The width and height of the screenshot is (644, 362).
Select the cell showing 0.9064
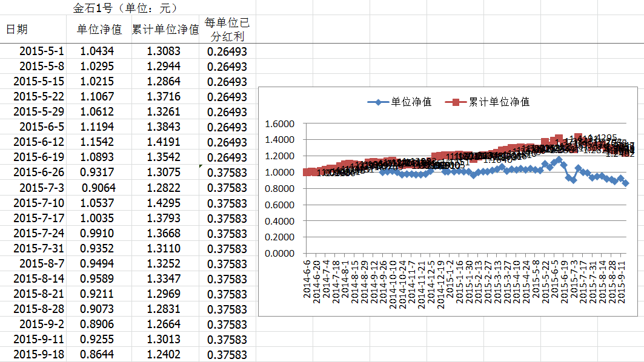[x=98, y=188]
